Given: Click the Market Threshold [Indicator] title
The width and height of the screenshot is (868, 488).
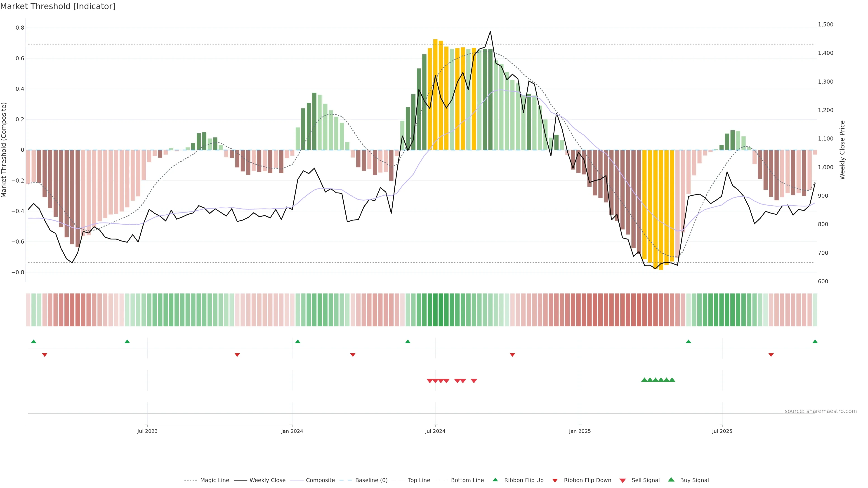Looking at the screenshot, I should (x=58, y=6).
